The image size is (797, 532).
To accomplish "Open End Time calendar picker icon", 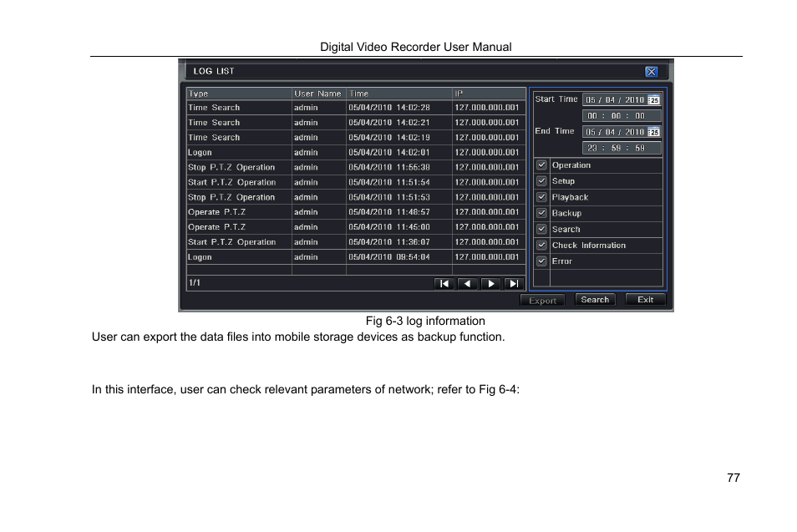I will pyautogui.click(x=653, y=132).
